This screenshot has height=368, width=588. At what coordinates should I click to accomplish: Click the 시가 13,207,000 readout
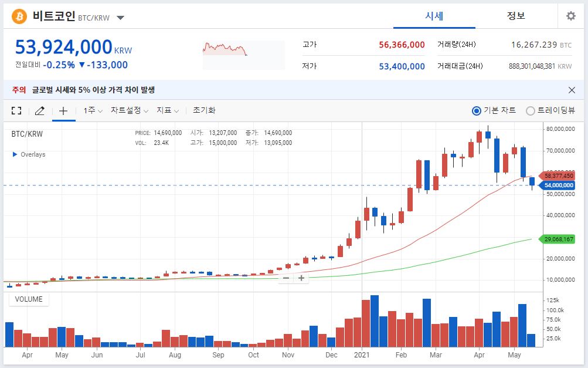click(213, 133)
